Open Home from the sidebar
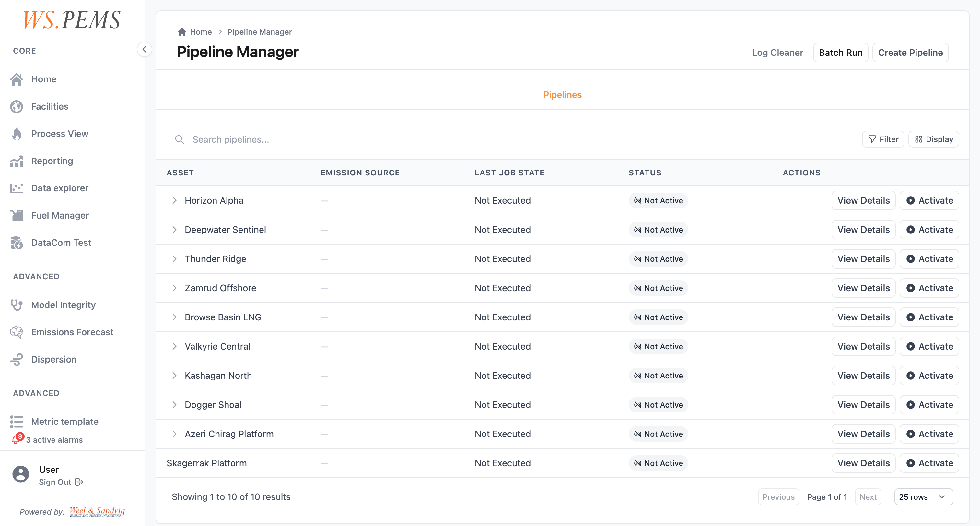This screenshot has width=980, height=526. pyautogui.click(x=43, y=79)
